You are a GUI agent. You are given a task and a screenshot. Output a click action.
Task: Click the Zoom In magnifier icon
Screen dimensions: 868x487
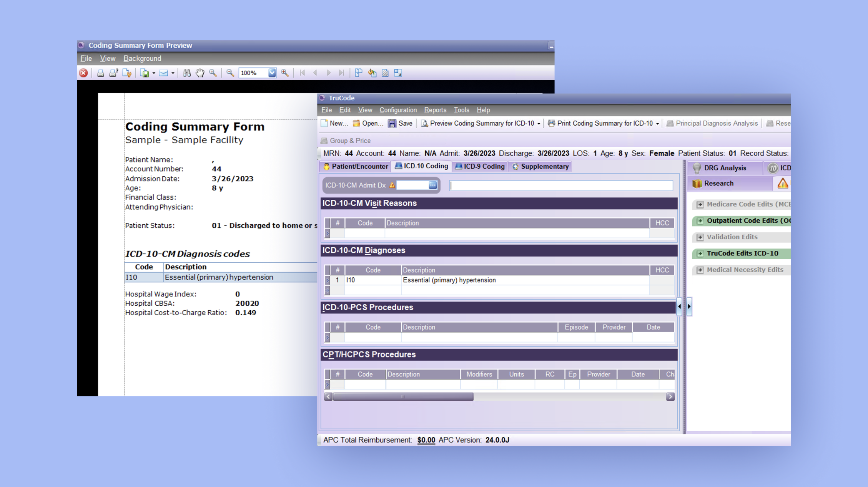(285, 73)
